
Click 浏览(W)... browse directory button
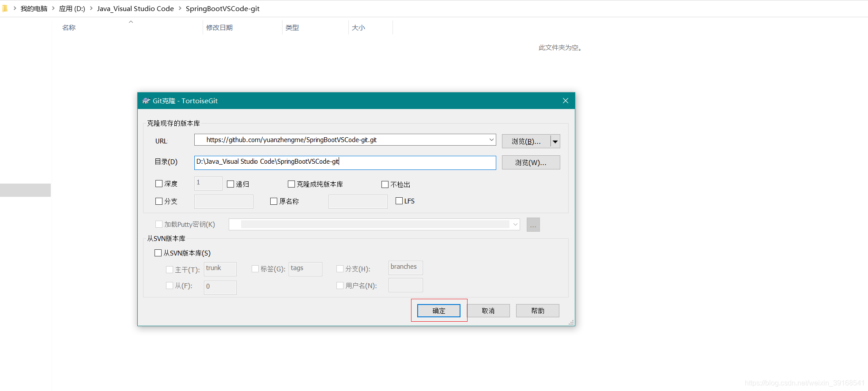click(531, 162)
